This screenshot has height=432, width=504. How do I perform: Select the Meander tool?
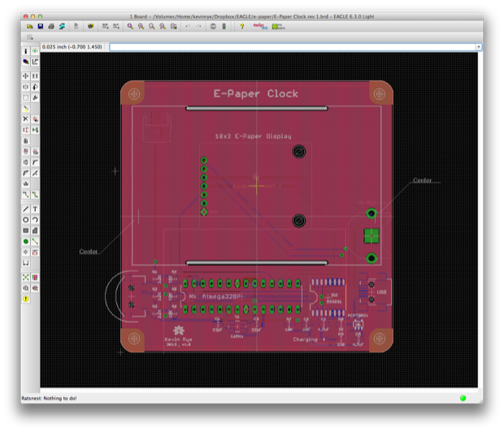[x=26, y=184]
